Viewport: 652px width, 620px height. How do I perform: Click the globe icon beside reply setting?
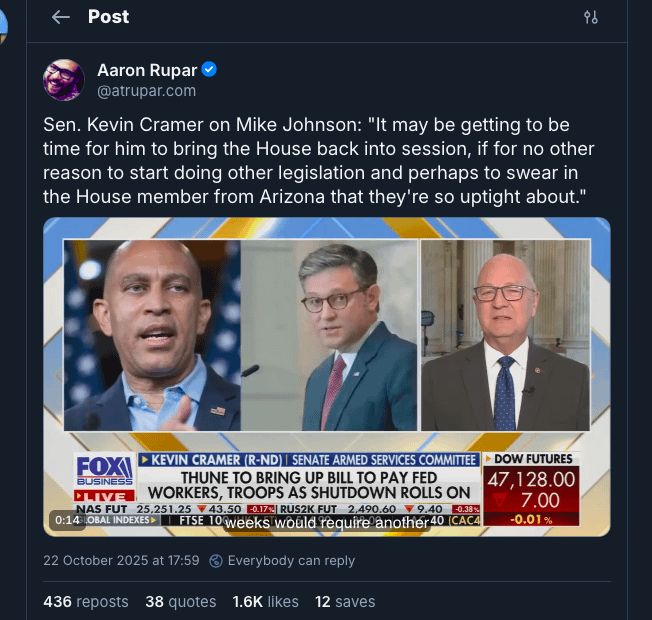click(215, 561)
